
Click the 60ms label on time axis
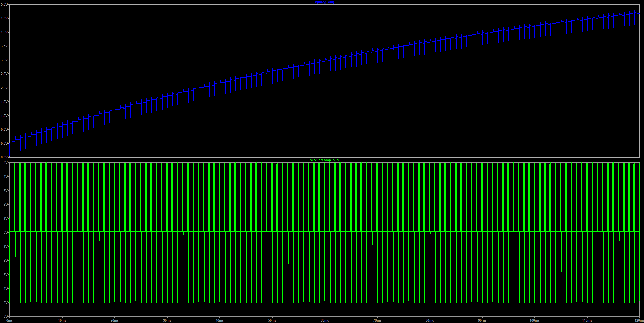click(325, 321)
